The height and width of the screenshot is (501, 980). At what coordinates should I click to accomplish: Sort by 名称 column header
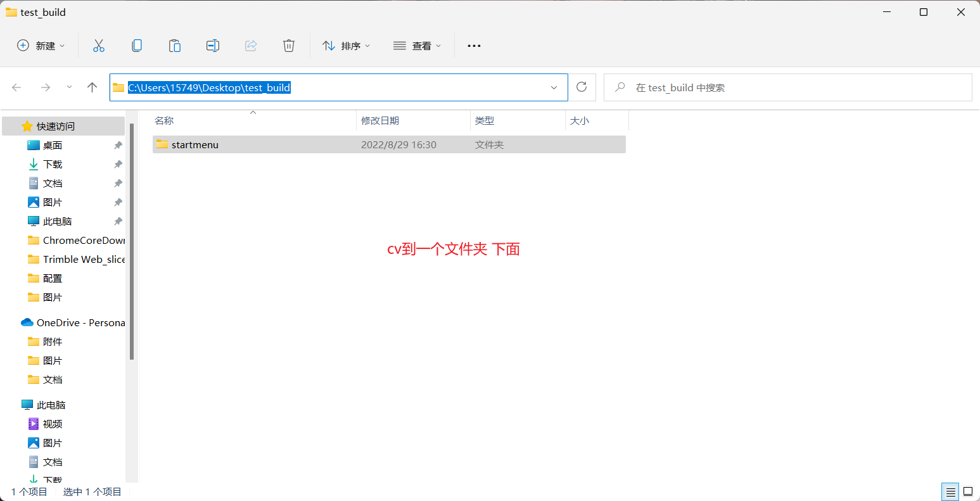[x=165, y=120]
